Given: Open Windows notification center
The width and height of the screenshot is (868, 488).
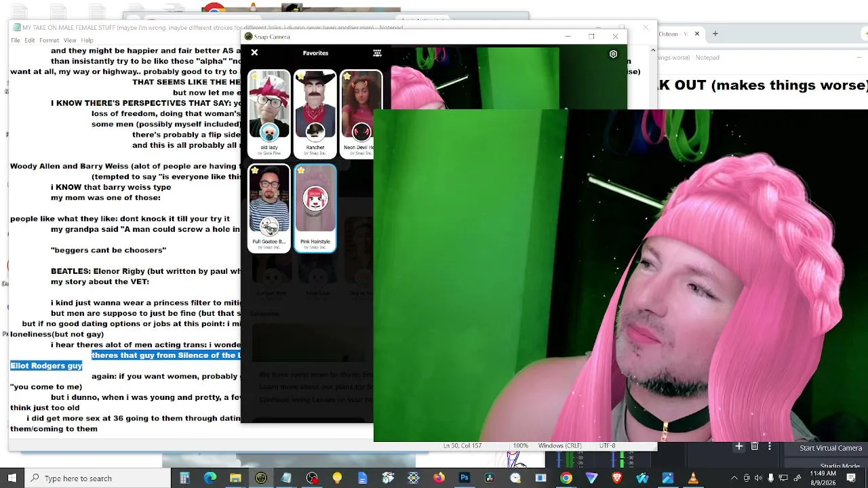Looking at the screenshot, I should point(851,479).
